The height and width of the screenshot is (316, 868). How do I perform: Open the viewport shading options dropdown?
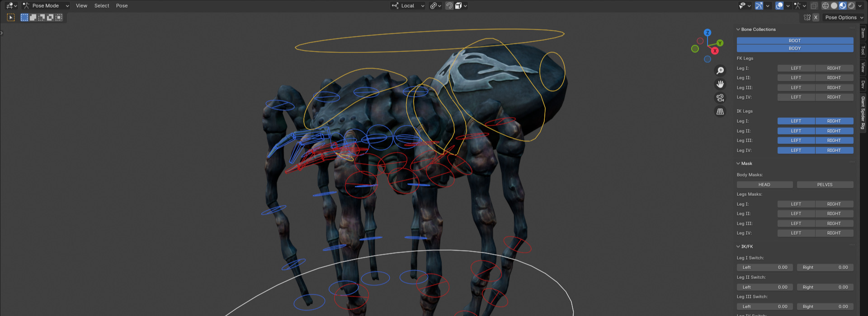tap(860, 6)
